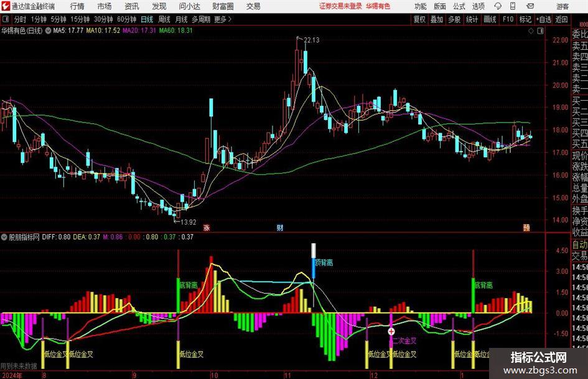Click the 财 financial report marker
The height and width of the screenshot is (379, 588).
280,227
